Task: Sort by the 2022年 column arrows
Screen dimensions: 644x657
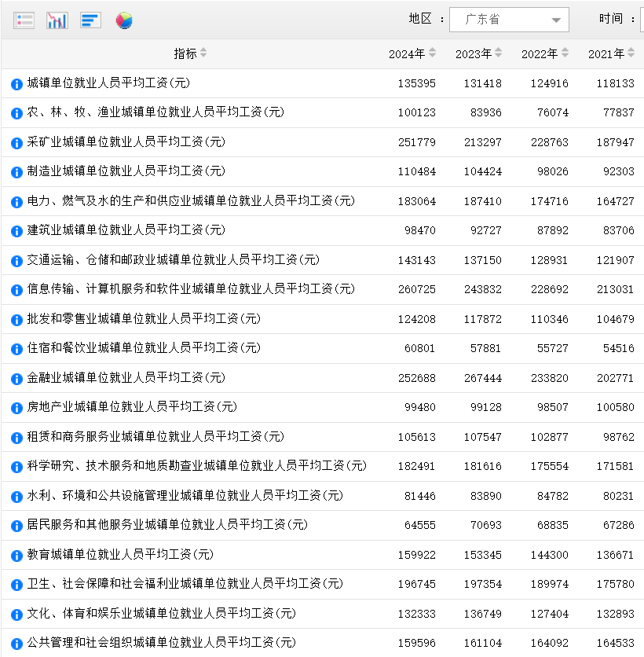Action: click(565, 53)
